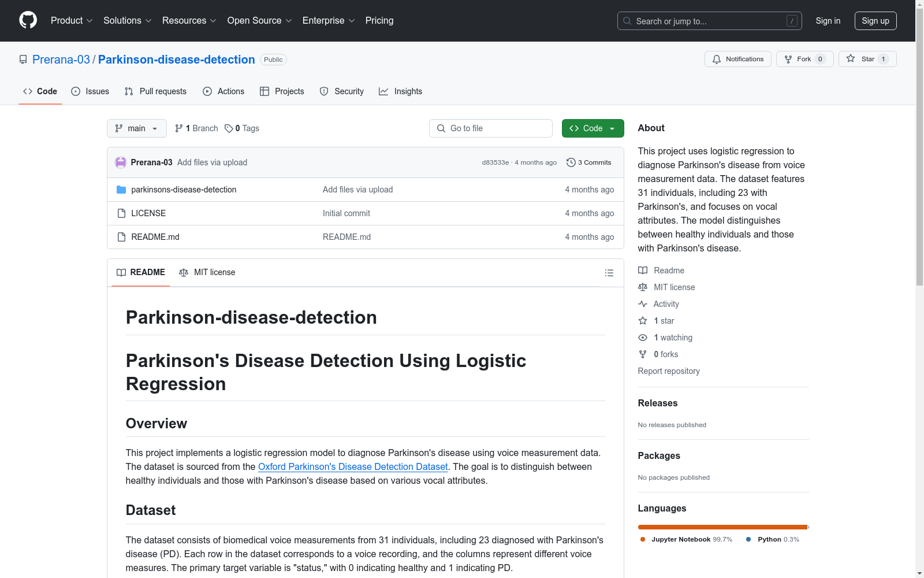This screenshot has width=924, height=578.
Task: Click the eye icon beside 1 watching
Action: [x=643, y=338]
